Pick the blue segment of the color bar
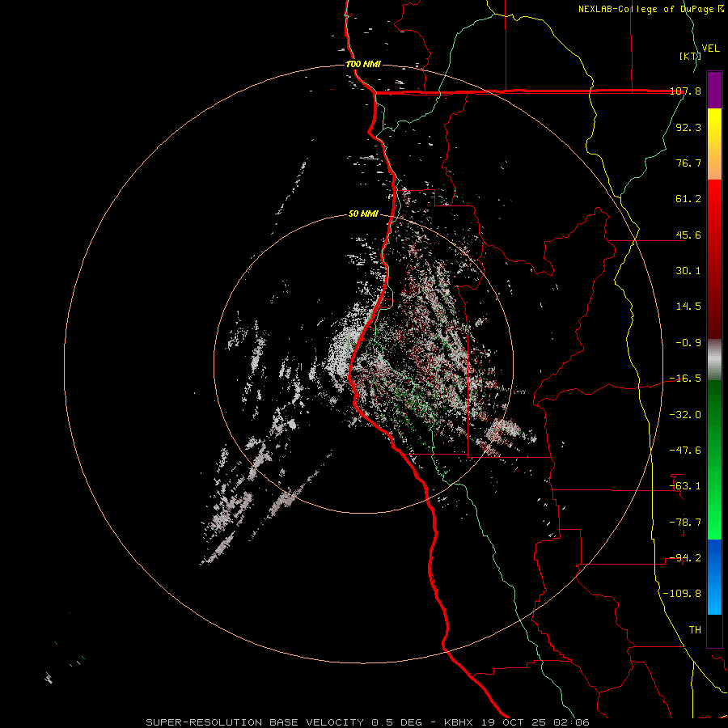 (714, 577)
